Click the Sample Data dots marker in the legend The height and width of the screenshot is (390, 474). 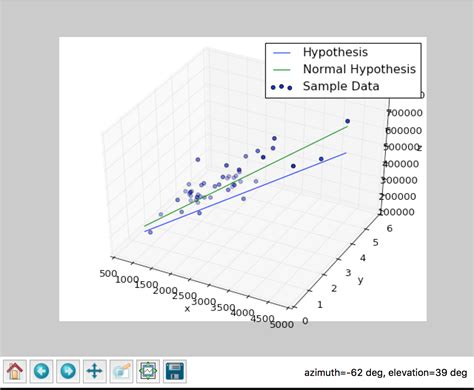282,87
